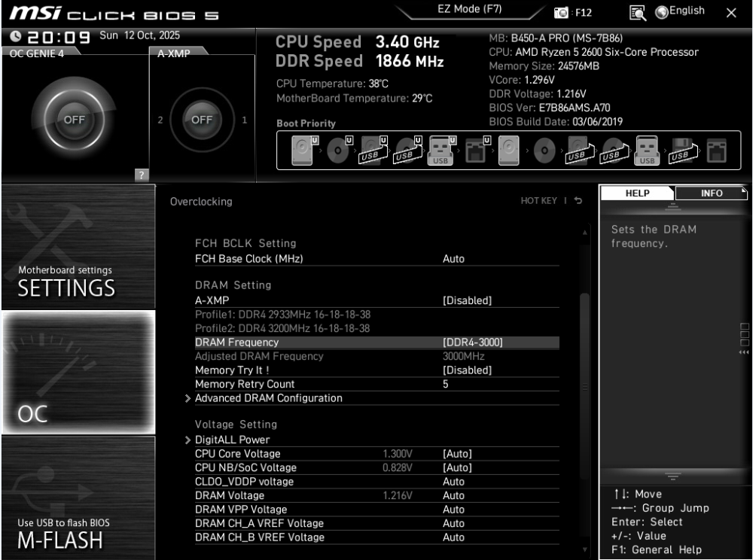Open the DRAM Frequency DDR4-3000 dropdown
Image resolution: width=753 pixels, height=560 pixels.
[x=472, y=342]
